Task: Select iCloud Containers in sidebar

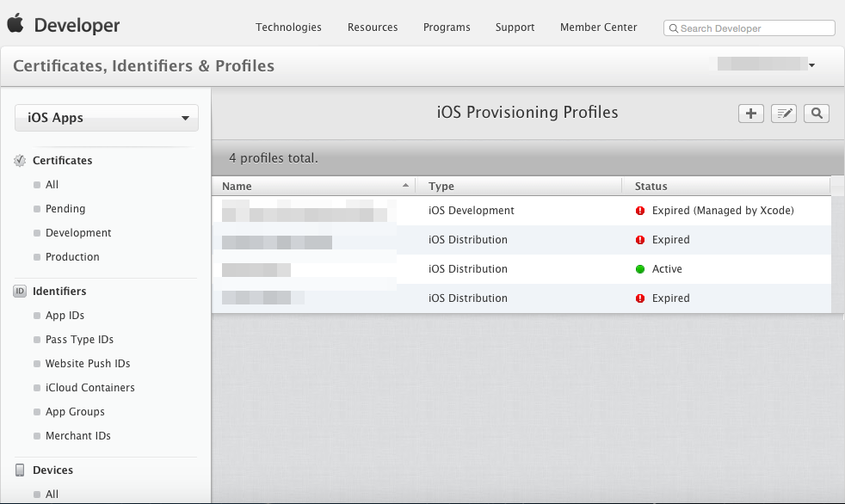Action: (90, 388)
